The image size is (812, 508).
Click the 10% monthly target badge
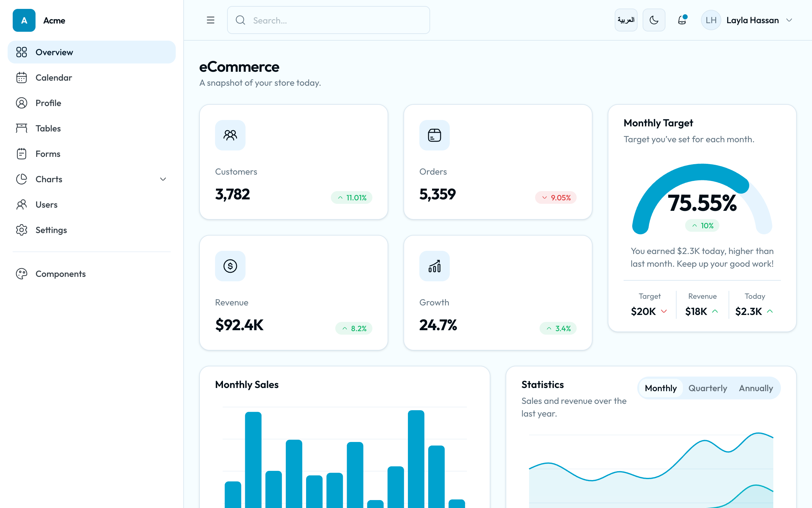pyautogui.click(x=702, y=225)
